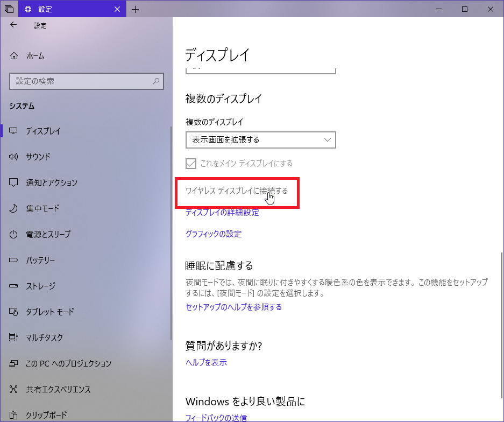This screenshot has width=504, height=422.
Task: Open クリップボード icon
Action: (13, 415)
